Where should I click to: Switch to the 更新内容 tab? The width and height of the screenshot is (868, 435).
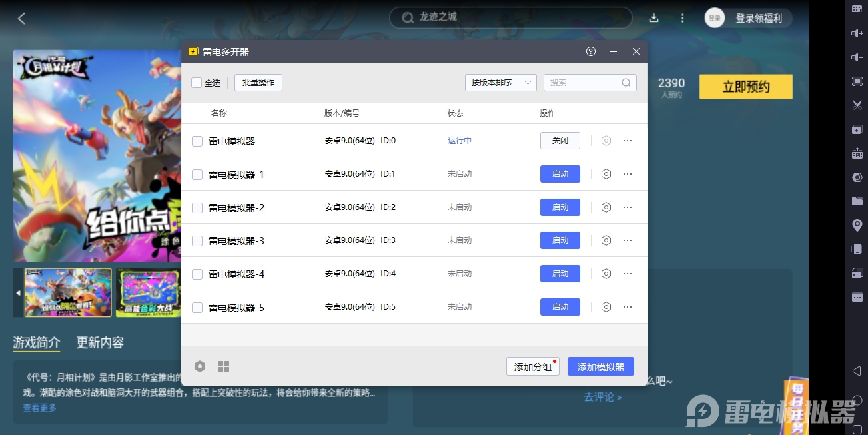(x=100, y=342)
